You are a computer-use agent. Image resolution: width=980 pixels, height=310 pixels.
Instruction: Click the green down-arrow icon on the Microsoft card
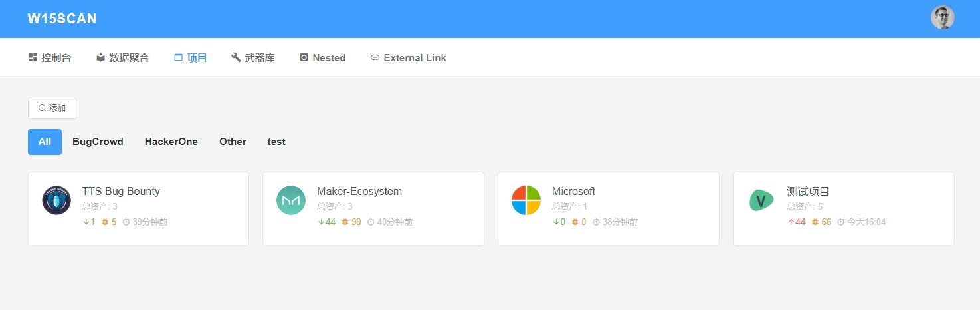555,222
